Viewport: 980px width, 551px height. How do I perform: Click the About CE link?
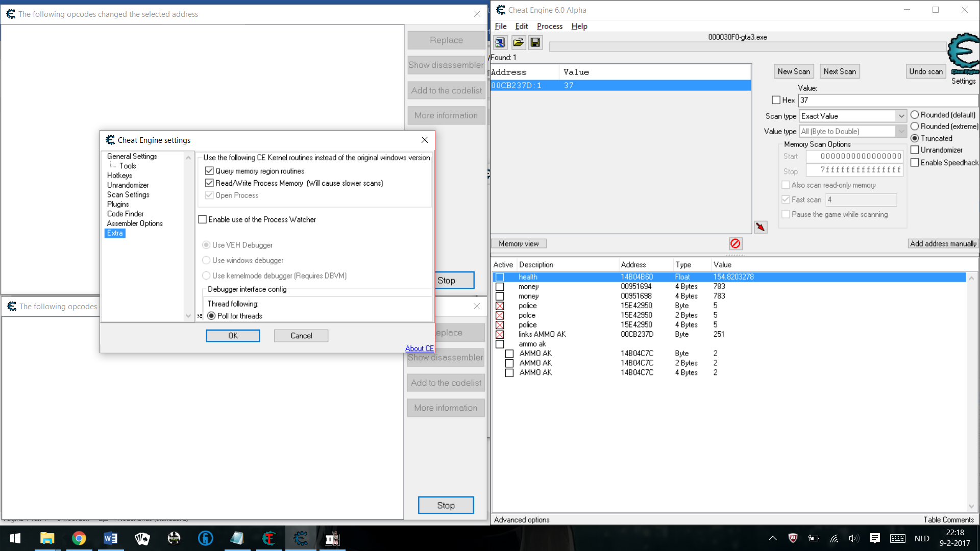[x=419, y=348]
